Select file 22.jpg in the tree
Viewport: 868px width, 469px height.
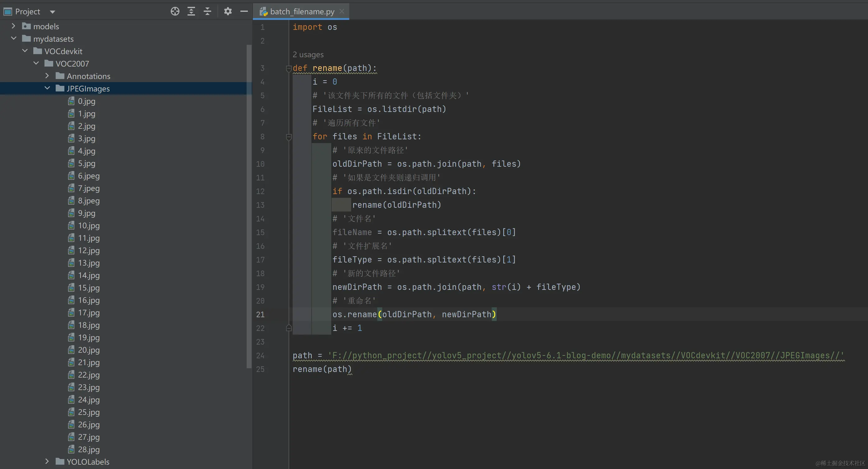(89, 375)
